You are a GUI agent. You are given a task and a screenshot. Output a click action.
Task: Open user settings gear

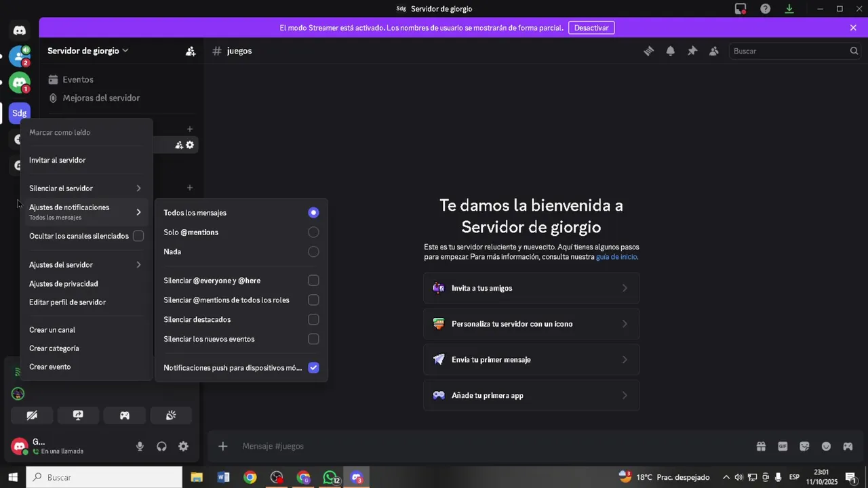[183, 446]
